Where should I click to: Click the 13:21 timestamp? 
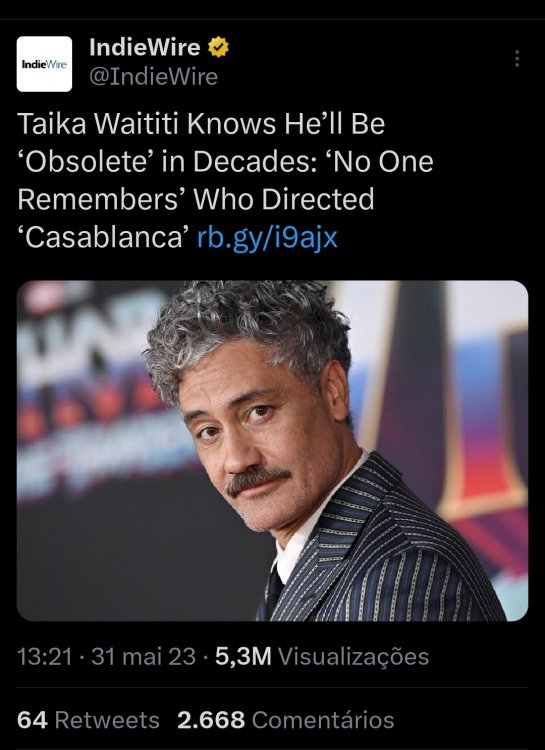[44, 656]
